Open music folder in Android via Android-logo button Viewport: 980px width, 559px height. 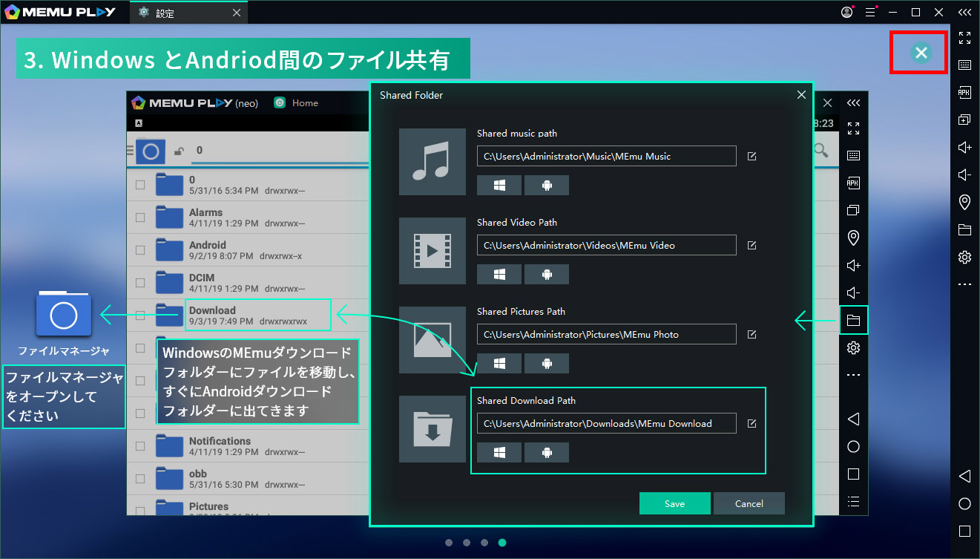point(547,186)
